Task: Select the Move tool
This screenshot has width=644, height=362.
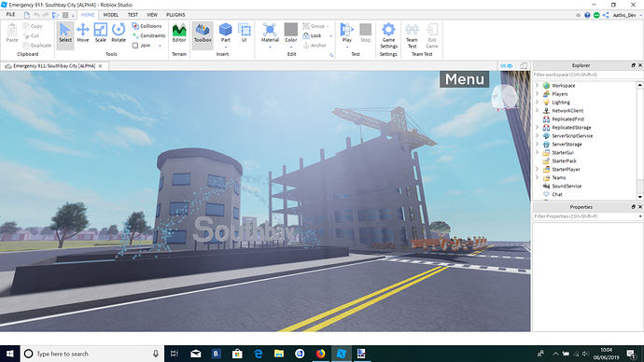Action: point(82,33)
